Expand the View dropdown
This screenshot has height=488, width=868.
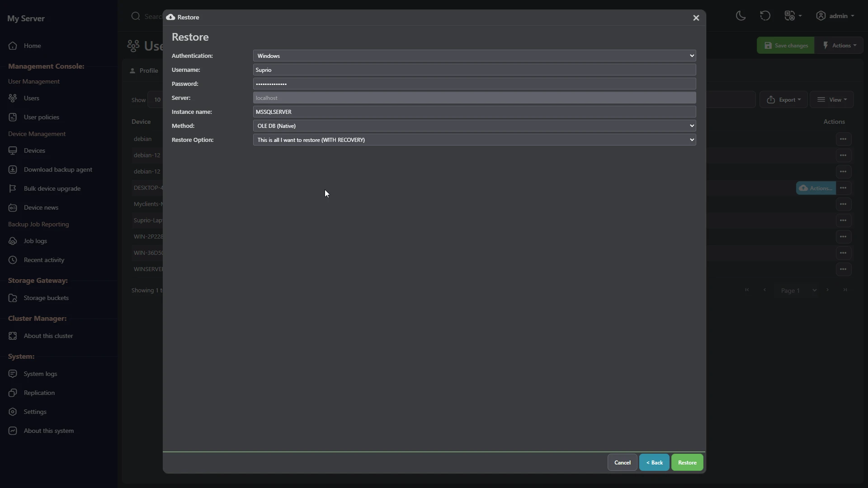[x=832, y=99]
